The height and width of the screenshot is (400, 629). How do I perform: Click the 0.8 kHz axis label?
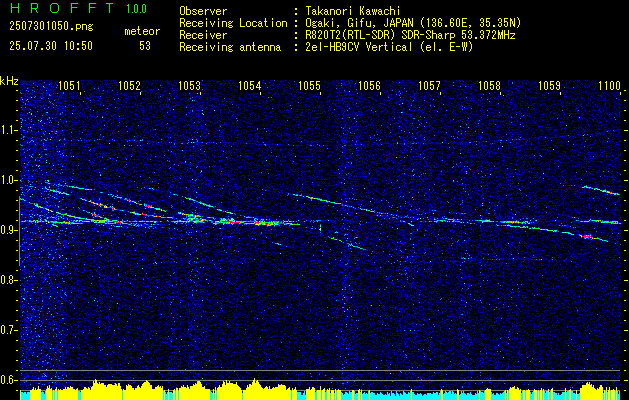click(x=9, y=280)
